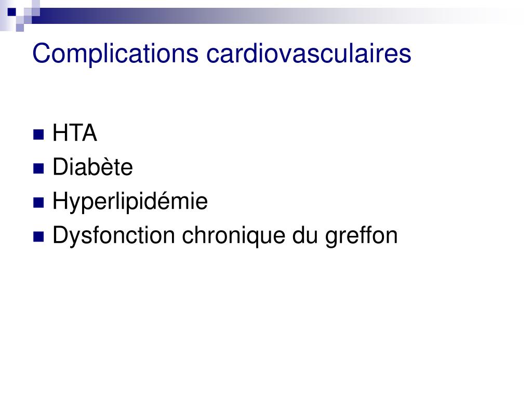Click the square bullet beside Diabète

(x=38, y=168)
